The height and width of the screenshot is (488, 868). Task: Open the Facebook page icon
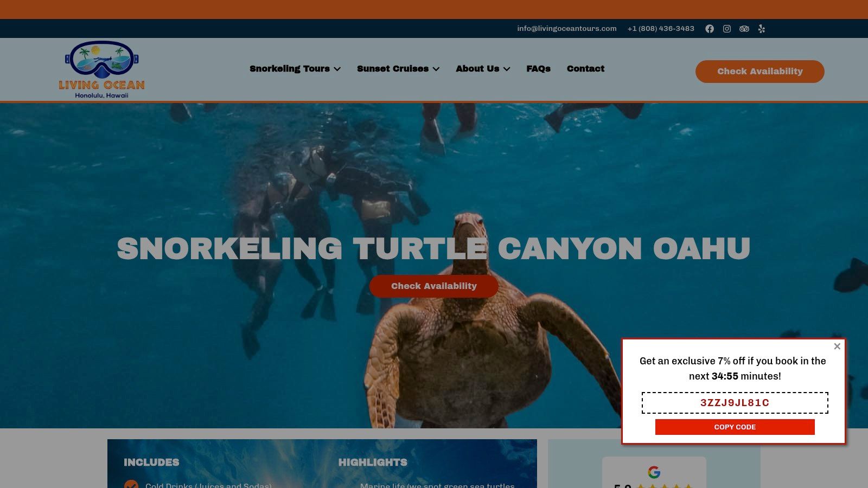710,29
